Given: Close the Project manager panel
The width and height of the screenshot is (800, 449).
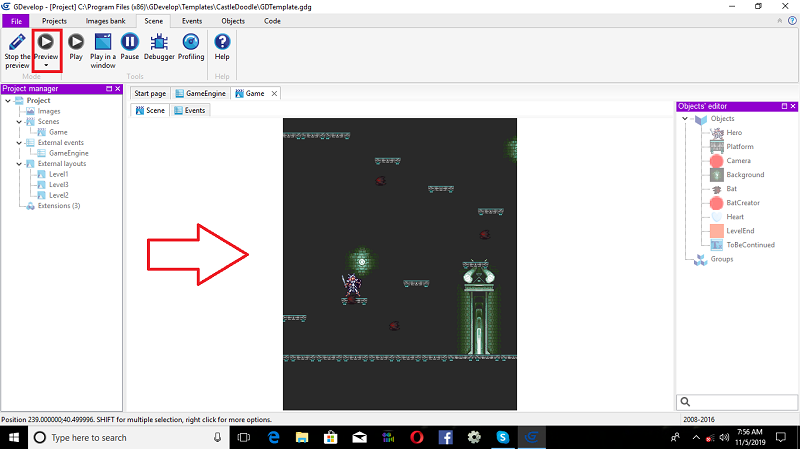Looking at the screenshot, I should 118,89.
